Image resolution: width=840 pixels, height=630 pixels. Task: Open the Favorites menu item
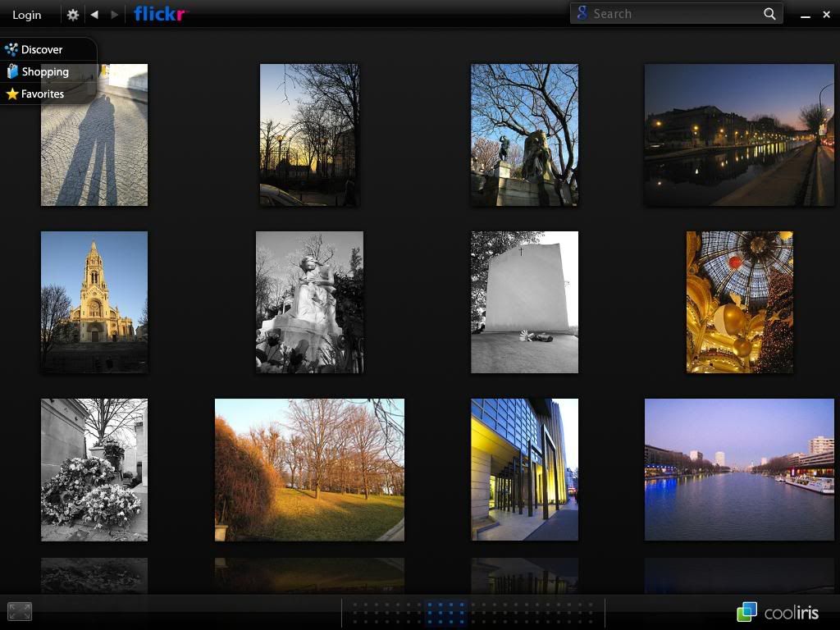tap(43, 94)
